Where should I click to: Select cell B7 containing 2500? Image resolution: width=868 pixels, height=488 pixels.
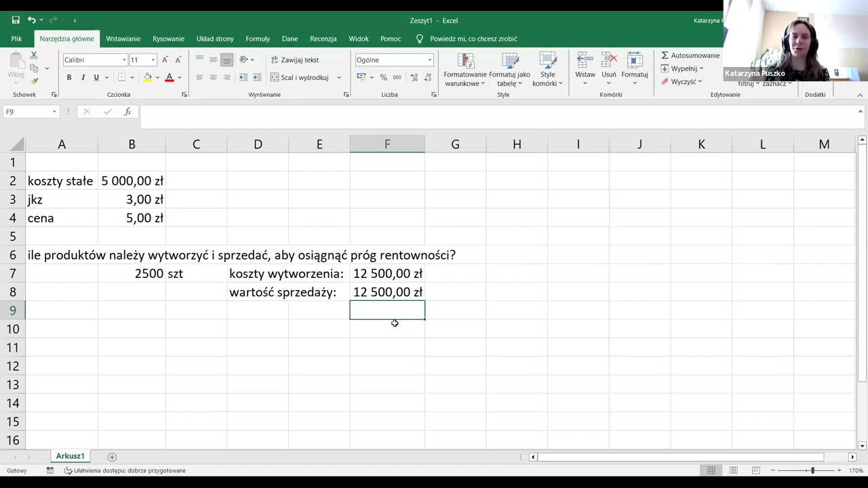[132, 274]
